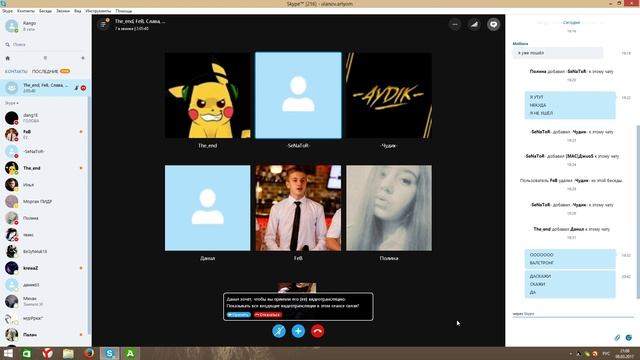Open the FeB contact in sidebar

[45, 135]
